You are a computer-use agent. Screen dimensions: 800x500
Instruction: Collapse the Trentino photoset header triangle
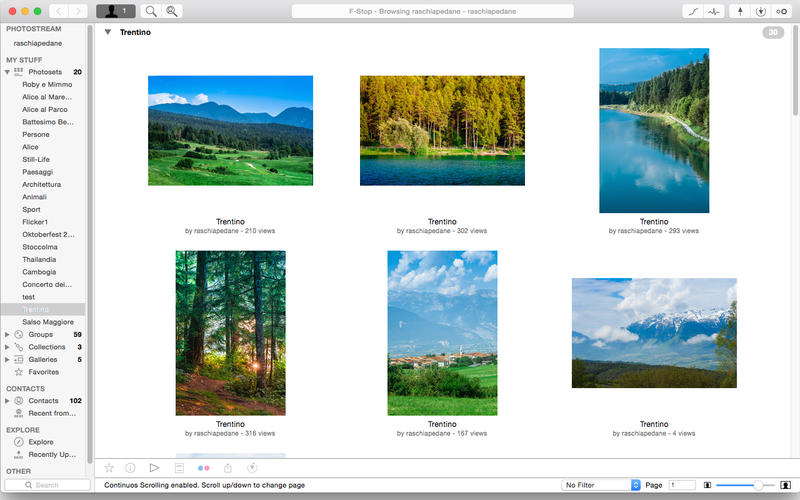click(x=108, y=33)
